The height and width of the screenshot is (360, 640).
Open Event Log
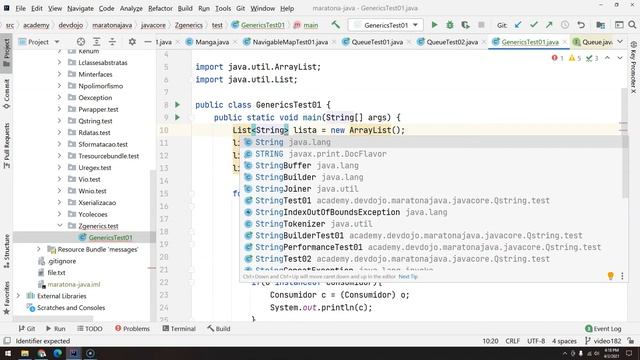pos(603,329)
